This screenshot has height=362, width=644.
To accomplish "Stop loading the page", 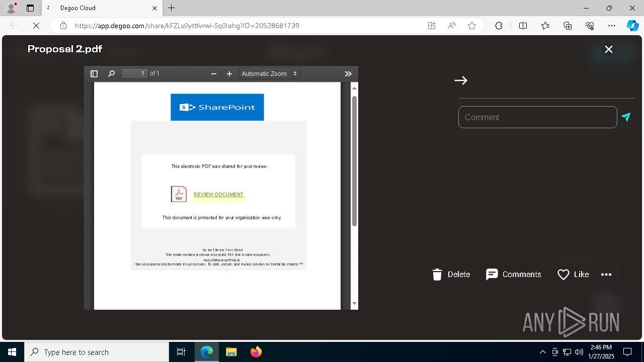I will tap(36, 26).
